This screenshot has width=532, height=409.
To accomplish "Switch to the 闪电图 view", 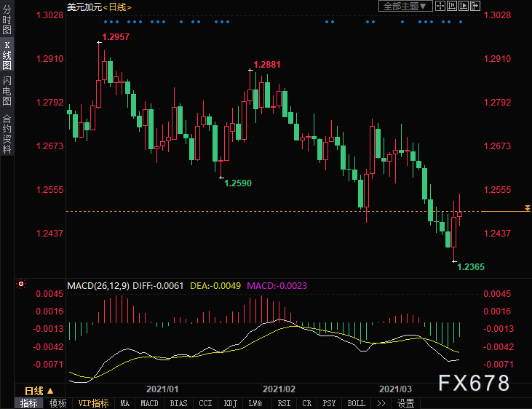I will tap(7, 90).
